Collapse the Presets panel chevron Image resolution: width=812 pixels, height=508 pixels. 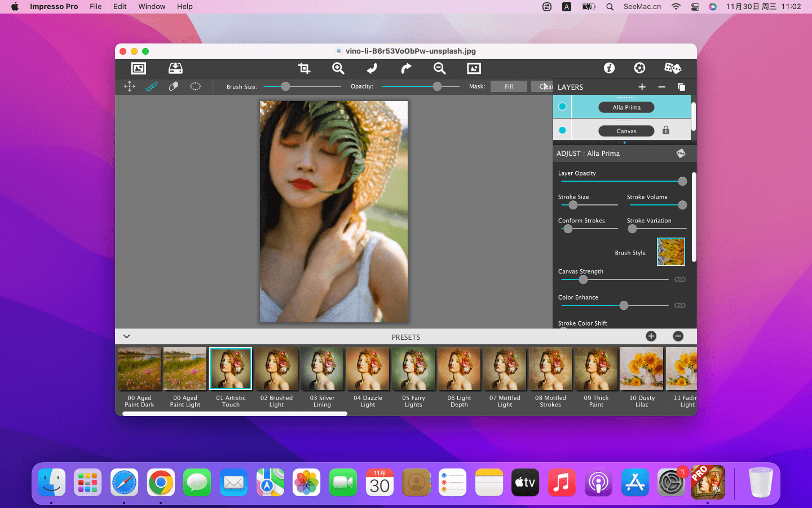point(127,336)
